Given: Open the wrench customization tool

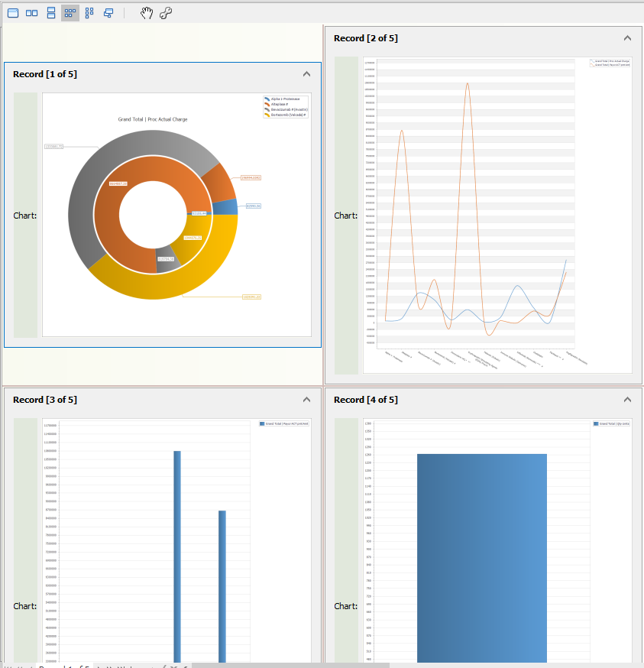Looking at the screenshot, I should 166,13.
